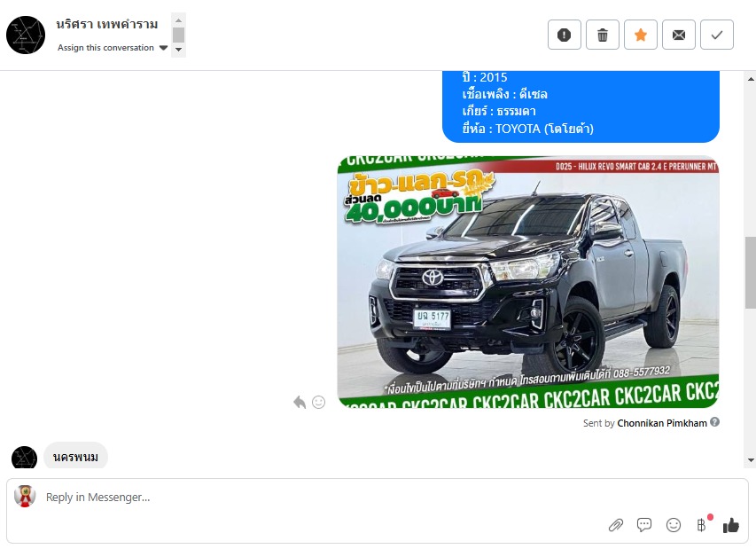Click the conversation scrollbar thumb

coord(751,272)
